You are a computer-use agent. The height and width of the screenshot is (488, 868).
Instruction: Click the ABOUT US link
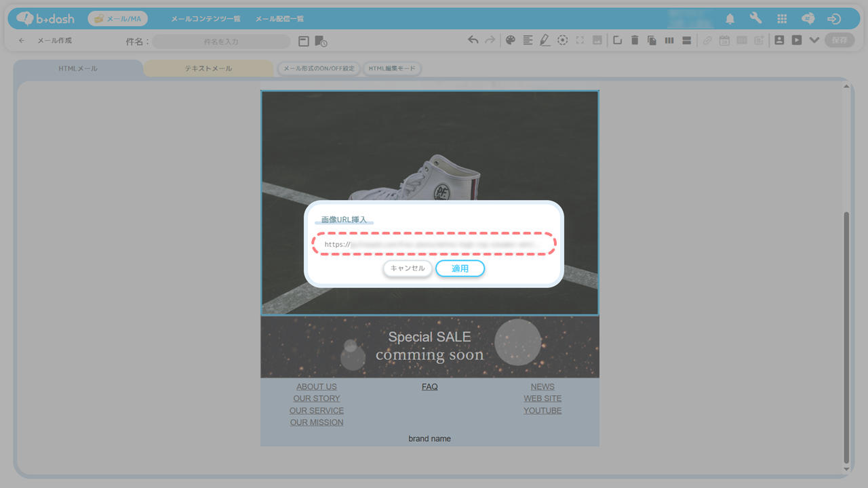click(317, 387)
